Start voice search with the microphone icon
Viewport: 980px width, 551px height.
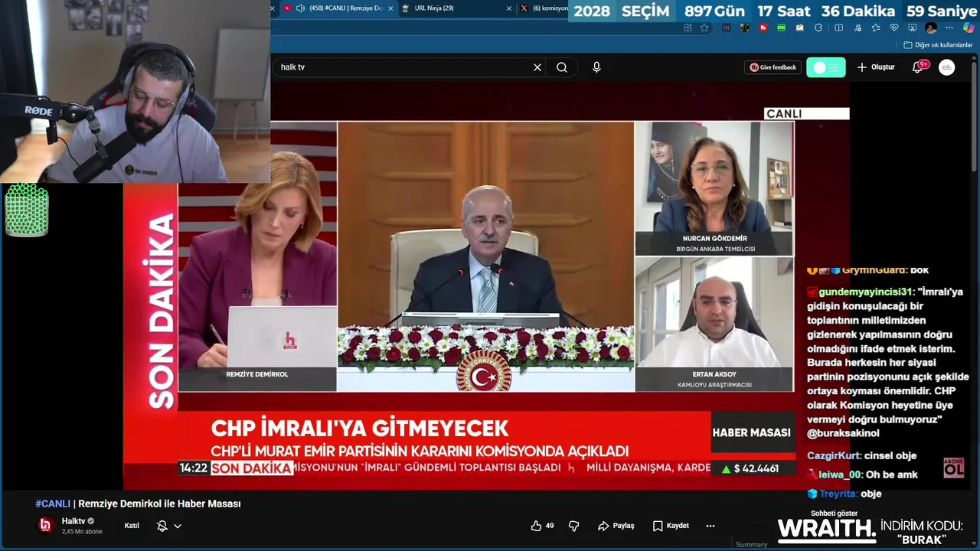596,67
